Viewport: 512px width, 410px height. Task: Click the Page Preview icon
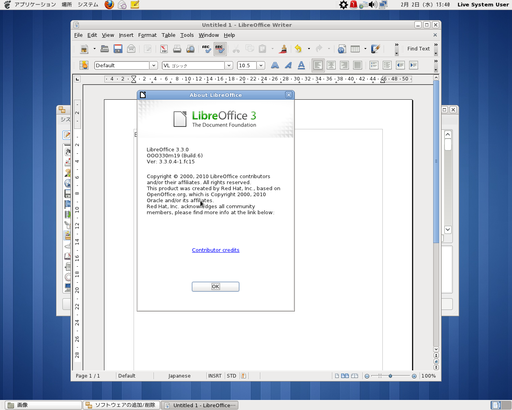coord(190,49)
